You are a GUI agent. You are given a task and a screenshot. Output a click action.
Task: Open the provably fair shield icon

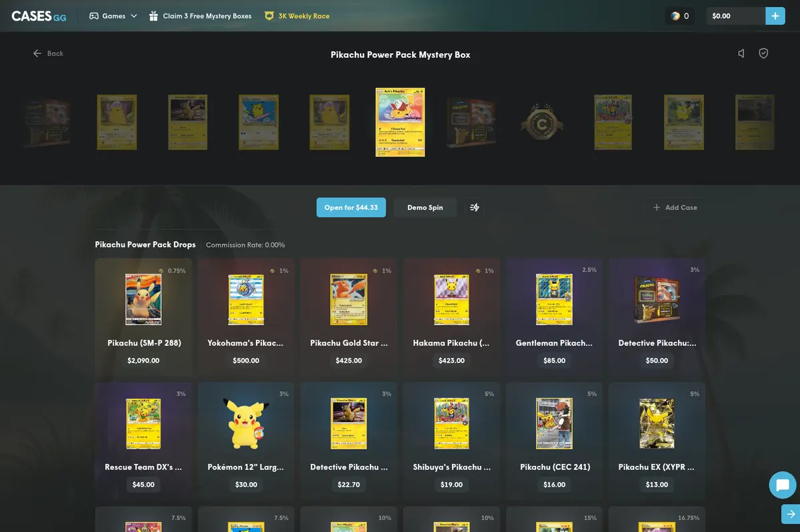point(764,53)
